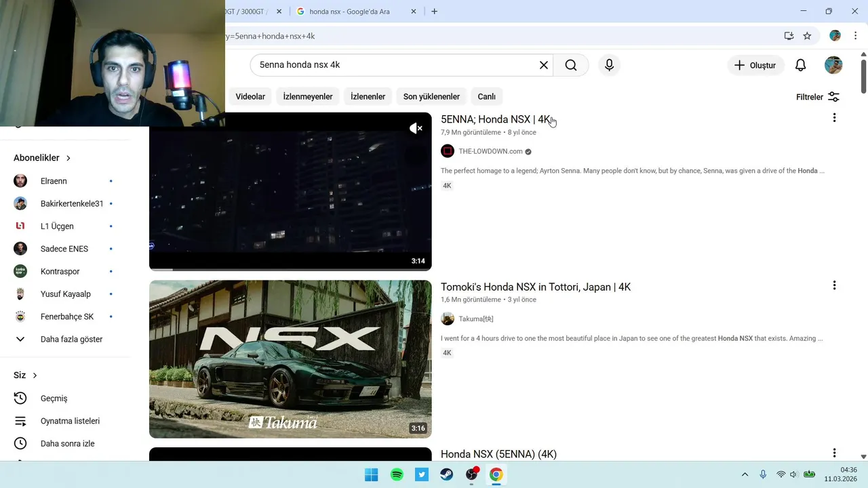Open the YouTube account avatar menu
Image resolution: width=868 pixels, height=488 pixels.
pyautogui.click(x=833, y=65)
